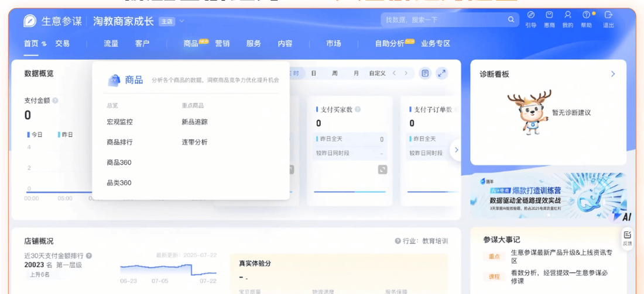Open the 交易 menu

click(x=63, y=44)
